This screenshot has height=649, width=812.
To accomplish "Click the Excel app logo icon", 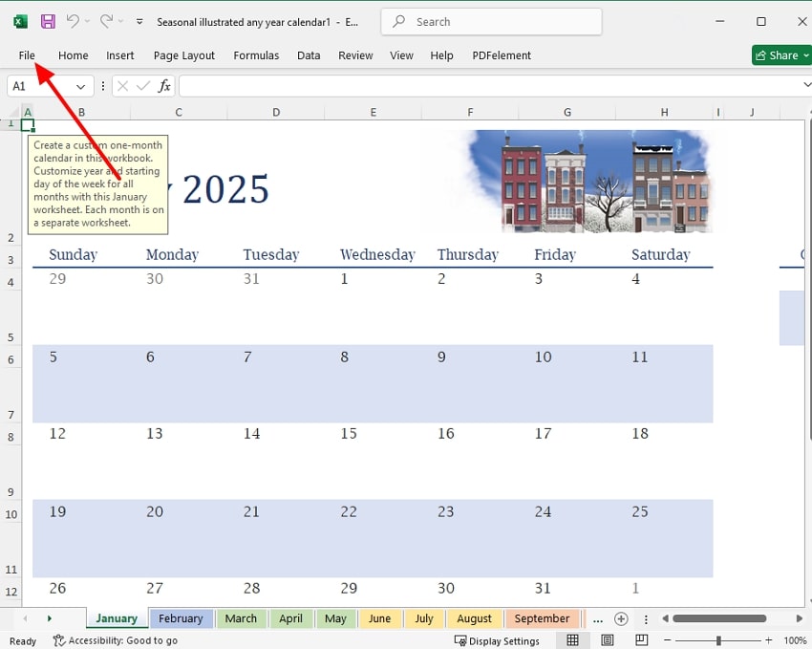I will point(20,21).
